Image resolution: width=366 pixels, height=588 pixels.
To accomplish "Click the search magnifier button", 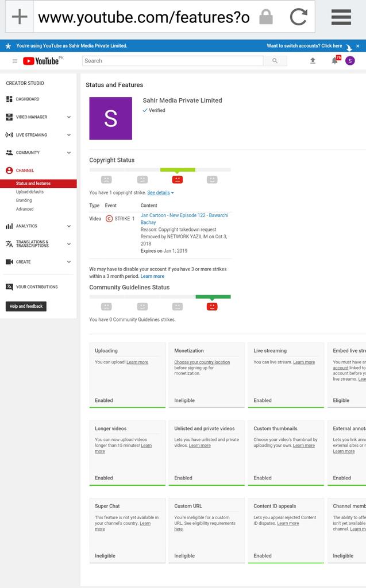I will [275, 61].
